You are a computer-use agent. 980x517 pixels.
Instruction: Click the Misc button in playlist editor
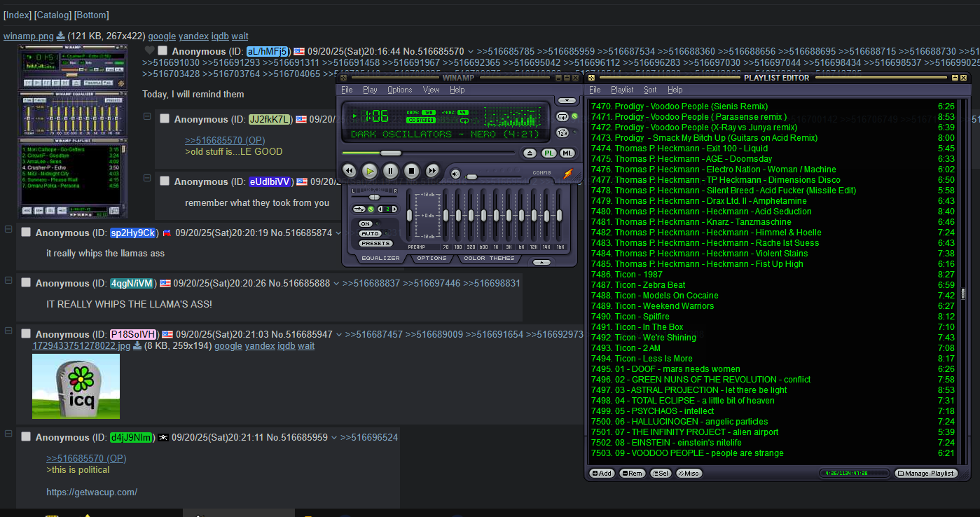tap(689, 474)
